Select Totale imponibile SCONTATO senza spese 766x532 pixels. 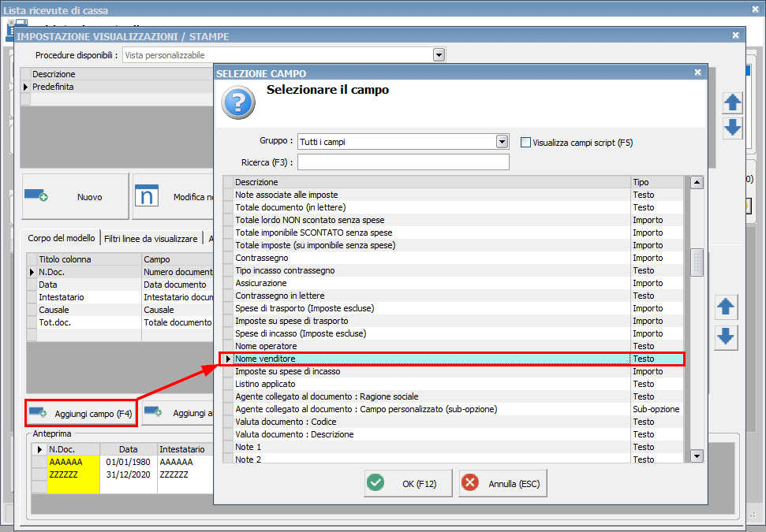point(453,233)
